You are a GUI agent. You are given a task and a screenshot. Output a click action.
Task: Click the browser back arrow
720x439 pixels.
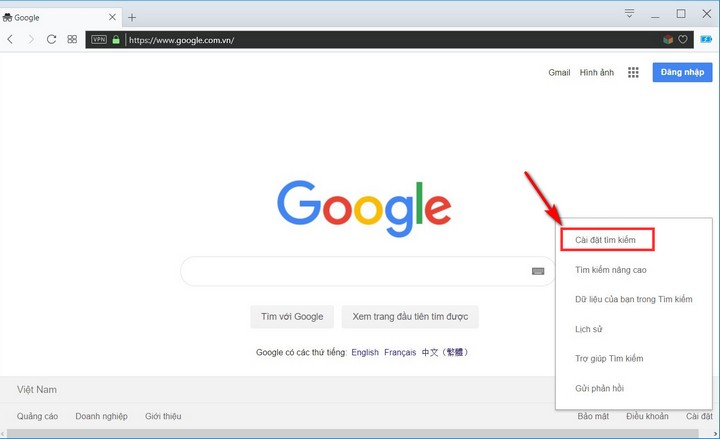[x=10, y=39]
